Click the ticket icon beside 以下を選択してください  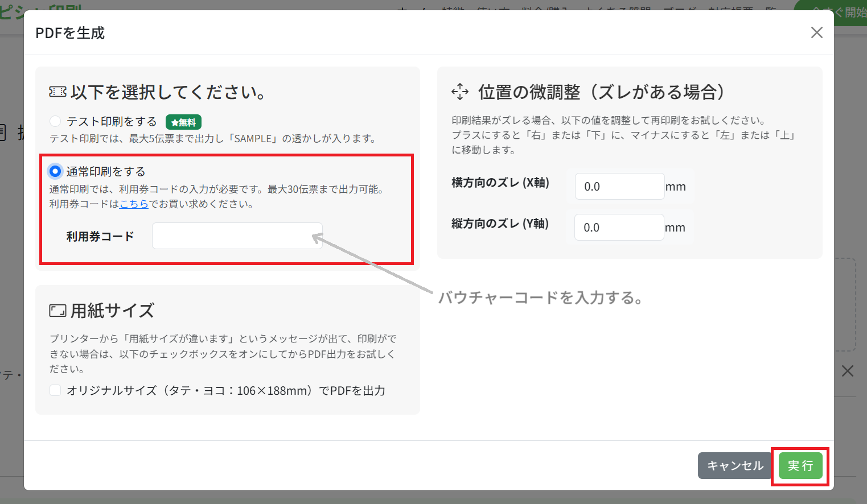click(x=57, y=92)
